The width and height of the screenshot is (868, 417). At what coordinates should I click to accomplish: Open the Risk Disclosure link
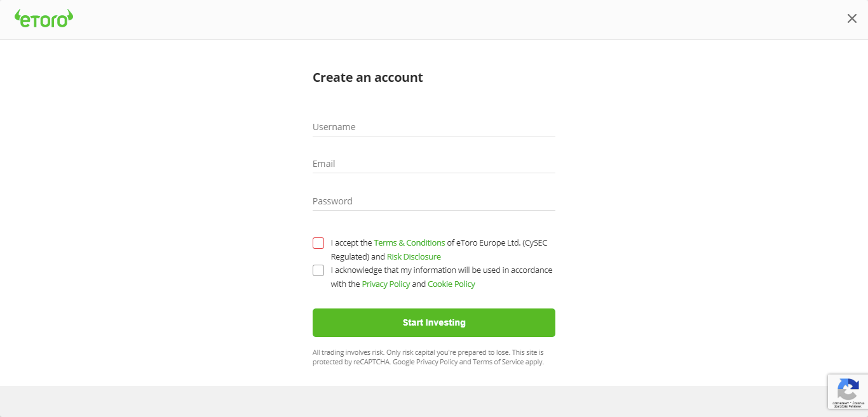point(414,256)
